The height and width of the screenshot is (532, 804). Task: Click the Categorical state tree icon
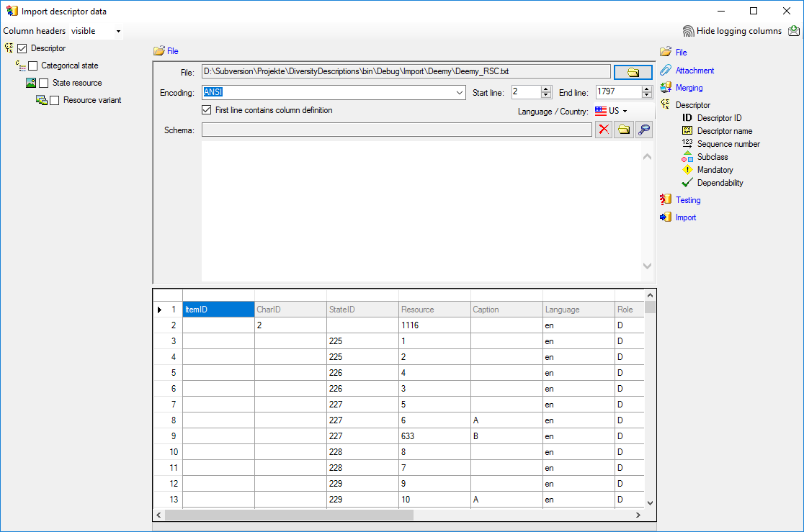[x=20, y=66]
